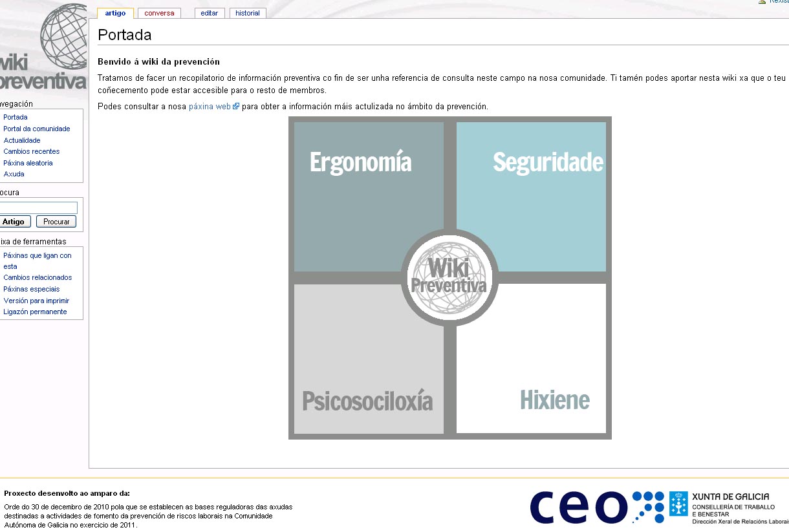789x532 pixels.
Task: Click the Portada page heading
Action: 125,35
